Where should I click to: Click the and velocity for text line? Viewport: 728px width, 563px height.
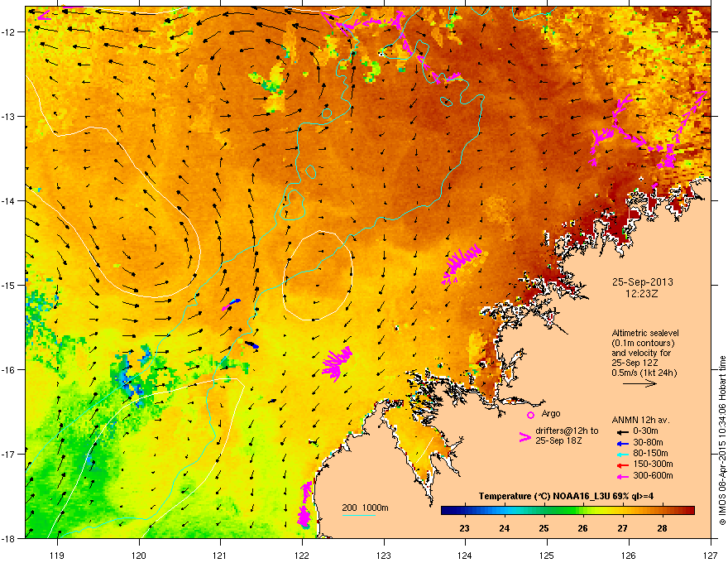click(642, 353)
